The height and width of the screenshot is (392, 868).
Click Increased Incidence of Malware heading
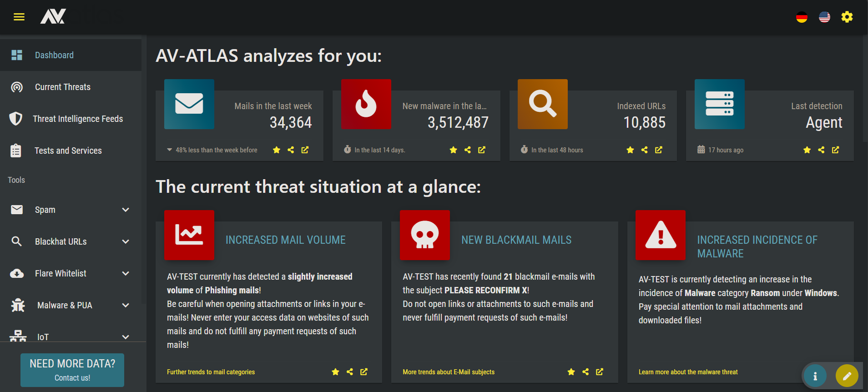point(757,246)
